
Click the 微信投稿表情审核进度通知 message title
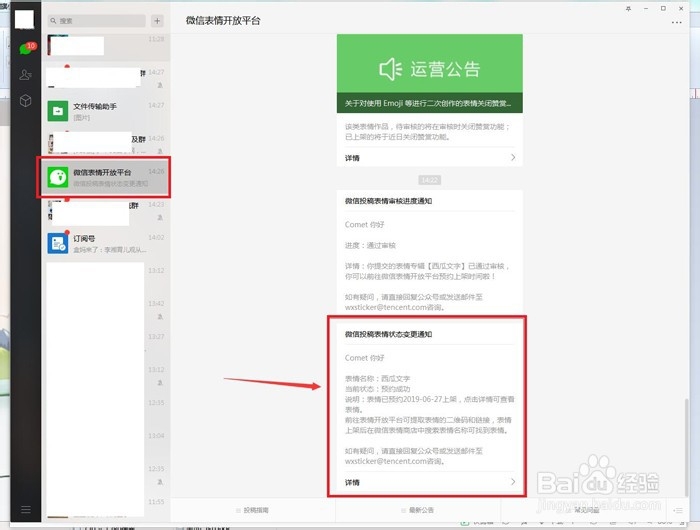(x=388, y=201)
